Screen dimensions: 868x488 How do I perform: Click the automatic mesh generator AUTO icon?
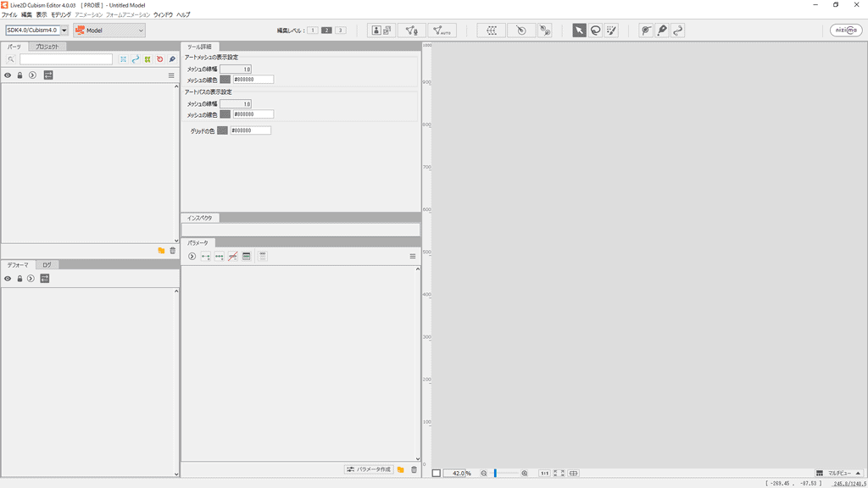tap(442, 30)
